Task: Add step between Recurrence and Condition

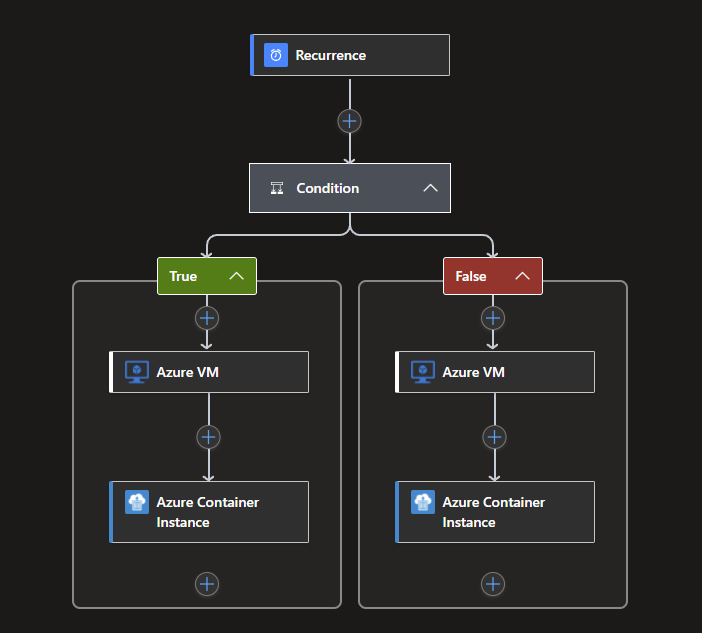Action: pos(349,121)
